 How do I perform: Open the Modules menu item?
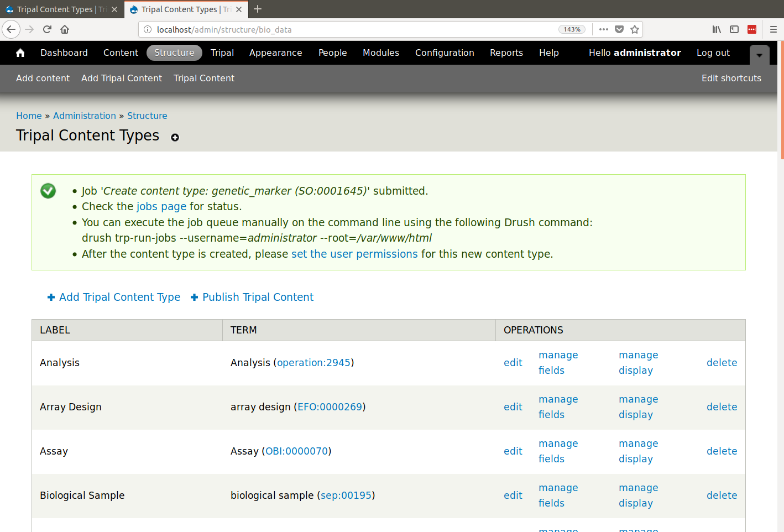pyautogui.click(x=380, y=53)
